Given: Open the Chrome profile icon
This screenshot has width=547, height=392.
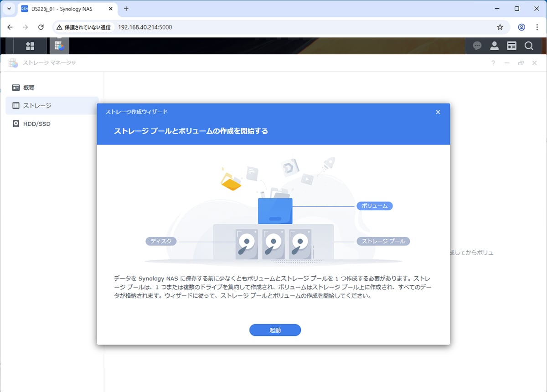Looking at the screenshot, I should click(x=521, y=27).
